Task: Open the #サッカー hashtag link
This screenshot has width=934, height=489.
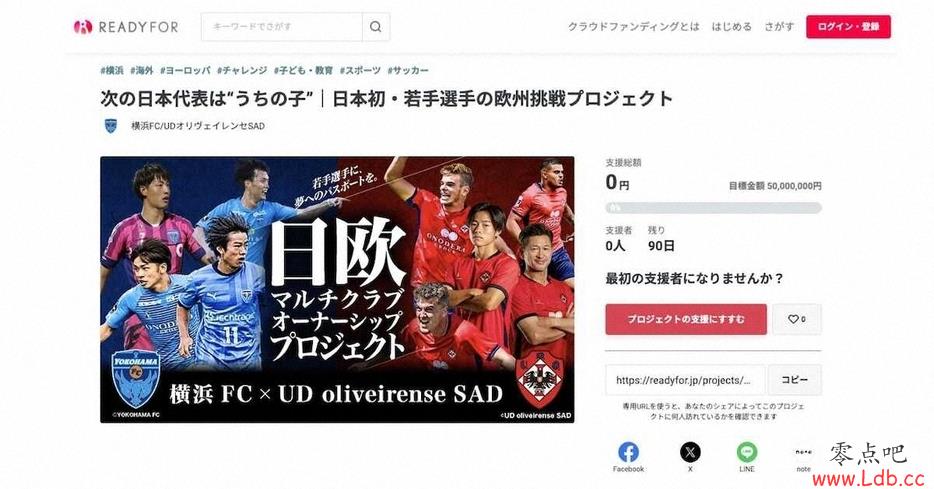Action: coord(408,70)
